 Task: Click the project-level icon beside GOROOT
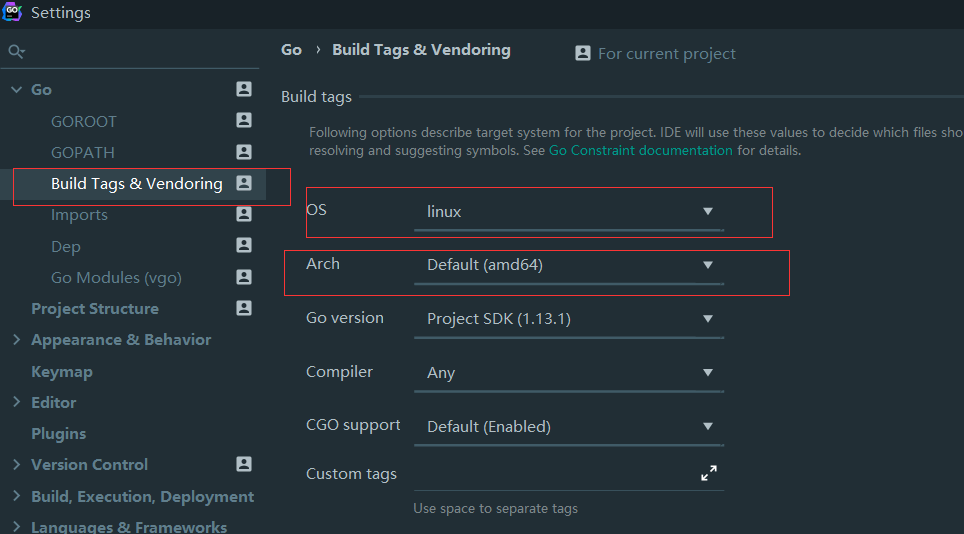(x=244, y=121)
